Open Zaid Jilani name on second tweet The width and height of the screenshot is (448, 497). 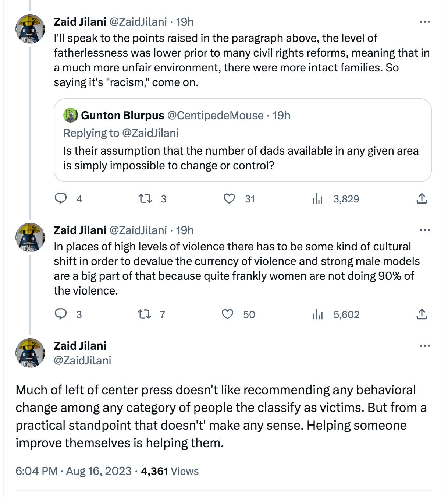coord(80,230)
